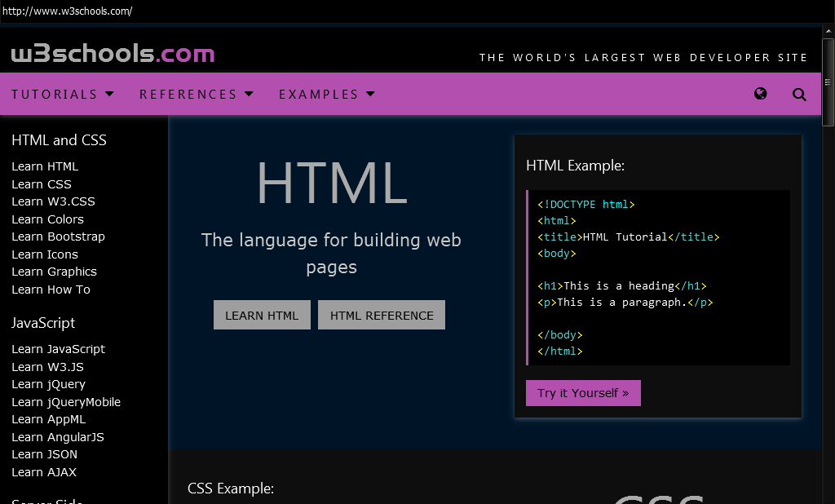Open the Learn AngularJS sidebar link
Screen dimensions: 835x504
point(58,437)
